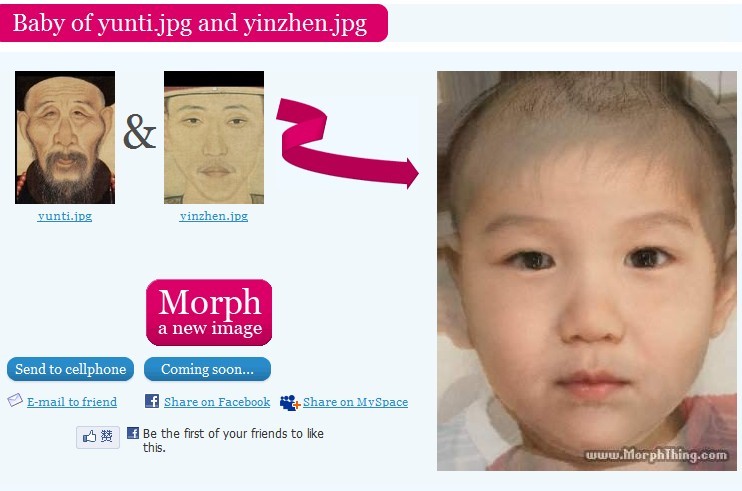The height and width of the screenshot is (491, 742).
Task: Click the small Facebook icon beside like text
Action: pos(133,433)
